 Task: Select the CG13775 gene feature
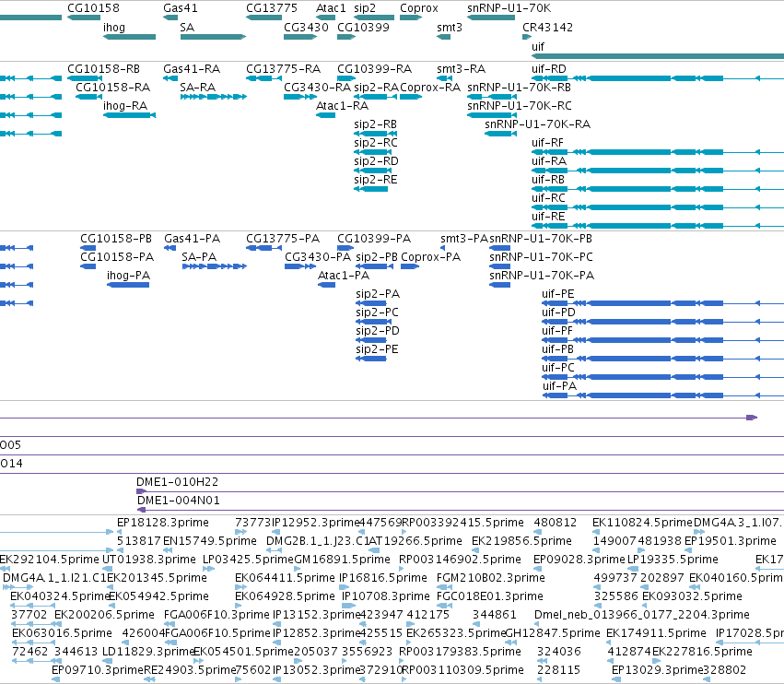264,18
